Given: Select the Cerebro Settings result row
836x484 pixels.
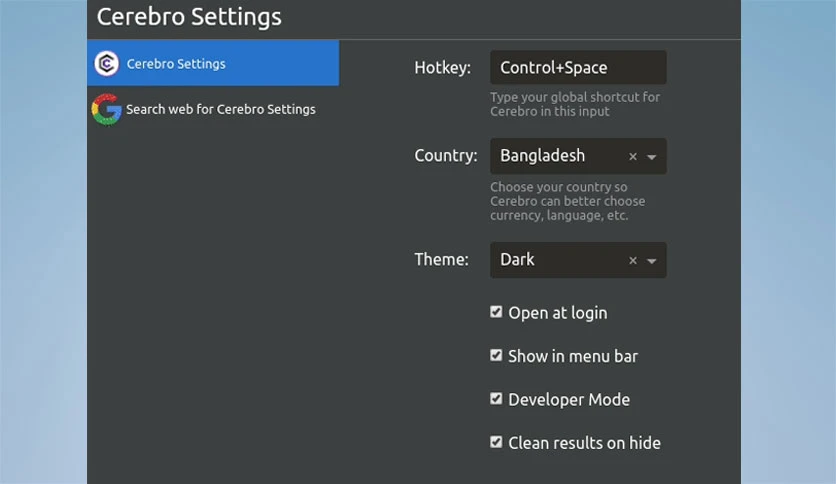Looking at the screenshot, I should pos(213,63).
